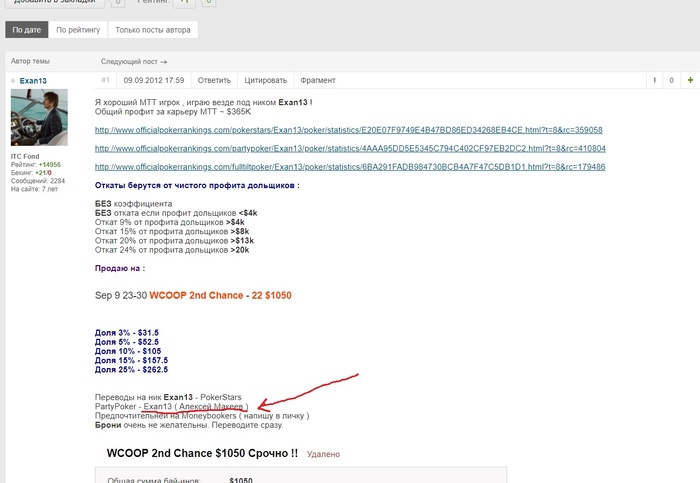Click 'Откат 24% от профита дольщиков >20k' line
700x483 pixels.
pyautogui.click(x=172, y=250)
